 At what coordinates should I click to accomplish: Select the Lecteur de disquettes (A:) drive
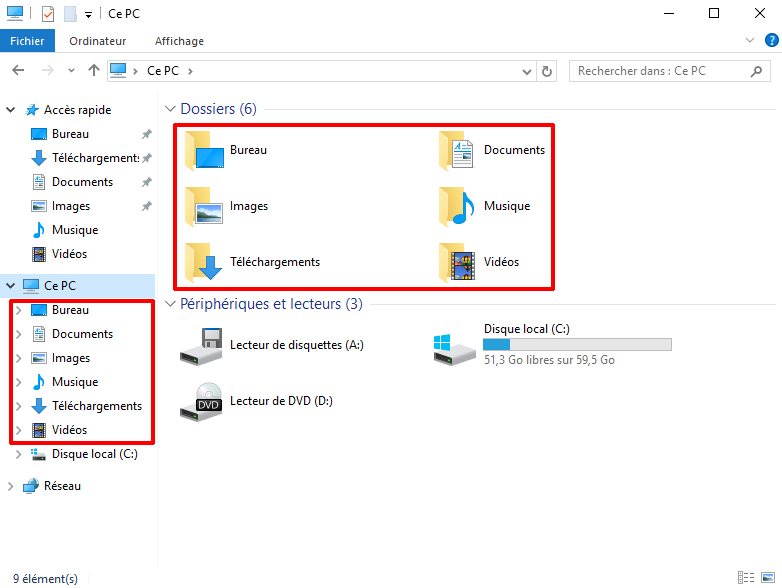(272, 345)
